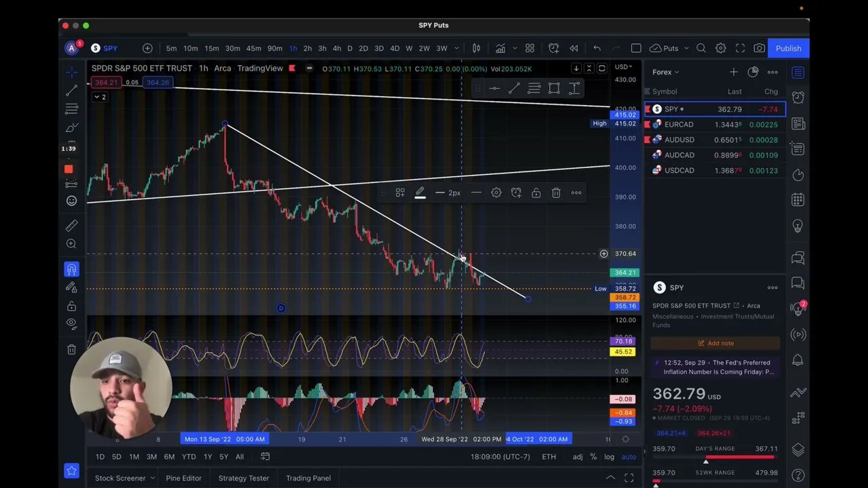Select the 1D date range
868x488 pixels.
point(100,457)
